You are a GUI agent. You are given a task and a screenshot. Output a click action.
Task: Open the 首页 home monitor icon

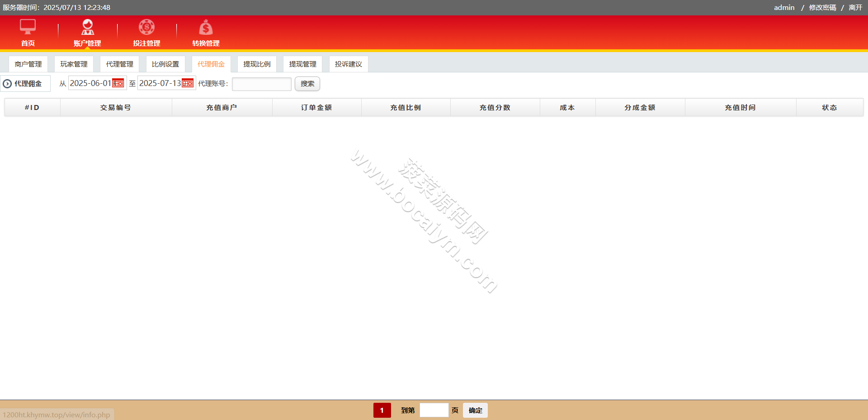click(28, 27)
